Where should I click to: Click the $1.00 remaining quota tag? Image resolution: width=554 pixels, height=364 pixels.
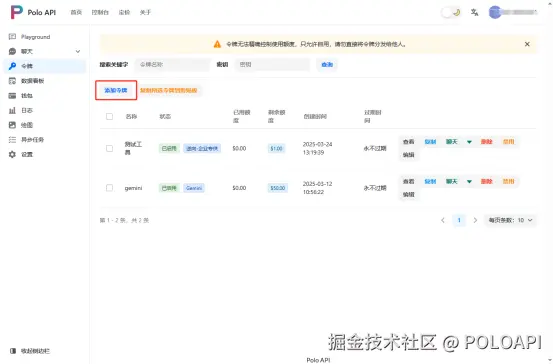click(276, 148)
